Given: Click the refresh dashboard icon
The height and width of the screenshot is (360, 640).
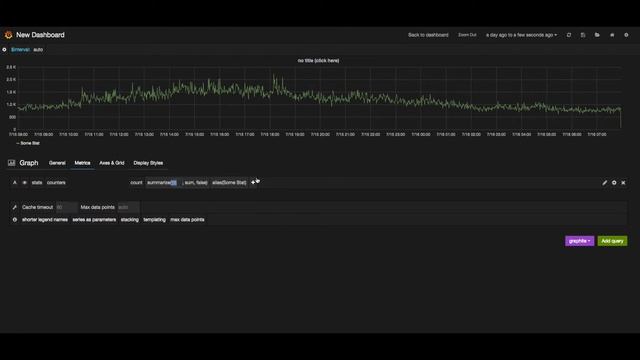Looking at the screenshot, I should [x=569, y=35].
